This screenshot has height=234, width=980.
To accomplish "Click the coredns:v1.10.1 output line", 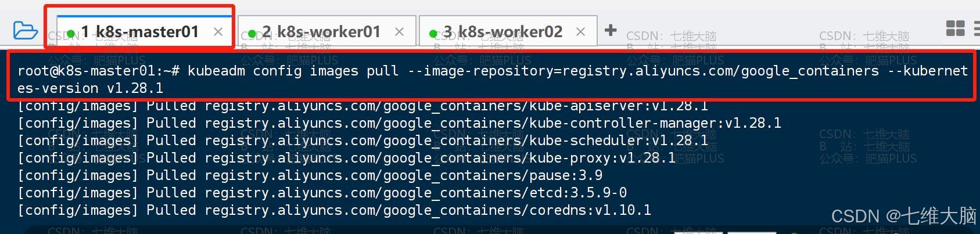I will pyautogui.click(x=335, y=210).
